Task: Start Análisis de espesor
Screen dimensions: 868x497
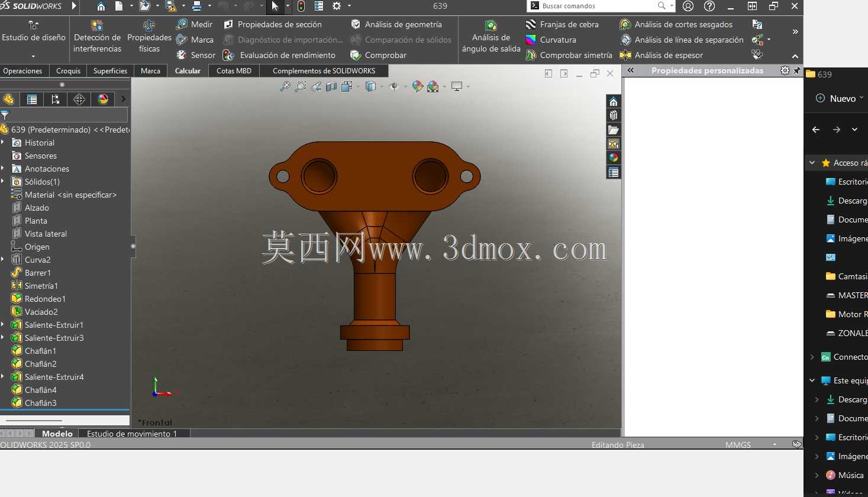Action: click(662, 55)
